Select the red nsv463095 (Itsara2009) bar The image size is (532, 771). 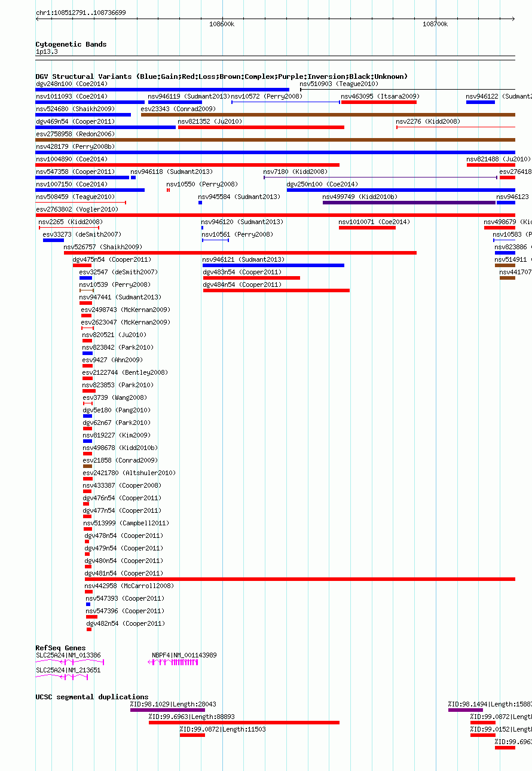click(x=379, y=102)
